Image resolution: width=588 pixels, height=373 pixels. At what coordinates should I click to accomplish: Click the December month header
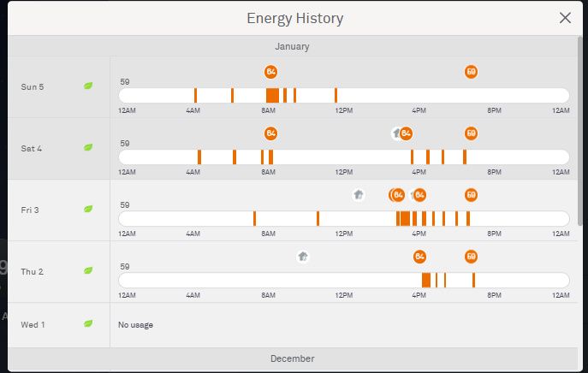[x=292, y=358]
